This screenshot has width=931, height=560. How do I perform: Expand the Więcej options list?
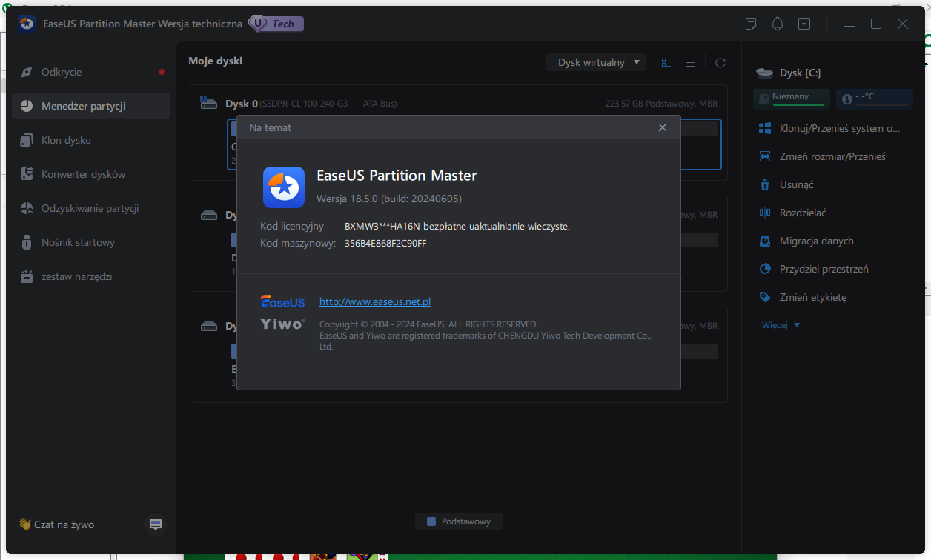(x=781, y=325)
